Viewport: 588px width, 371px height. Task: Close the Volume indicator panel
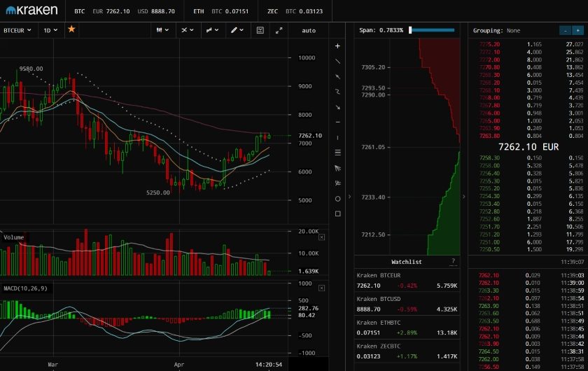click(322, 237)
